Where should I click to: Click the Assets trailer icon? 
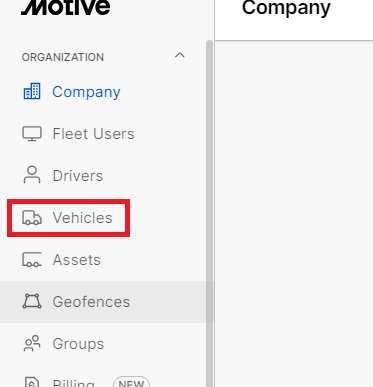click(x=32, y=260)
